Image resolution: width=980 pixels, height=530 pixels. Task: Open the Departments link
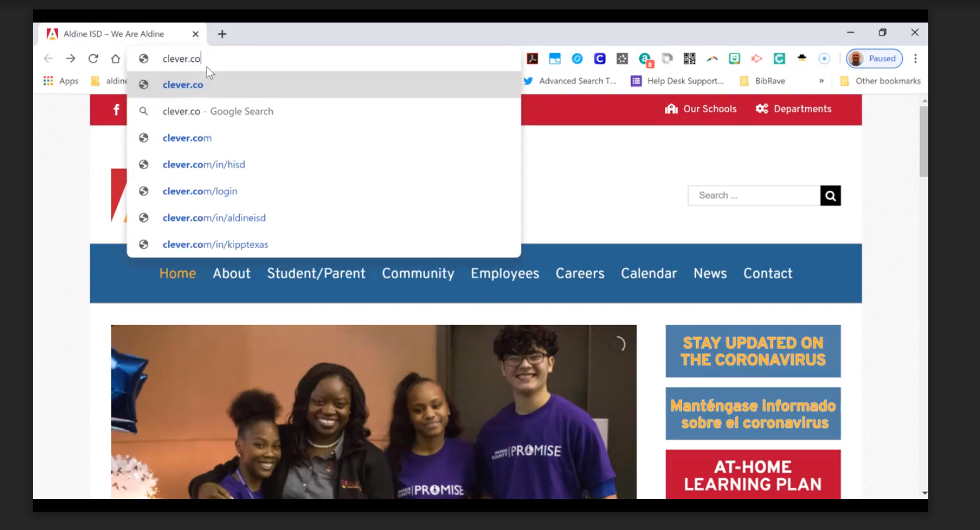click(x=793, y=109)
